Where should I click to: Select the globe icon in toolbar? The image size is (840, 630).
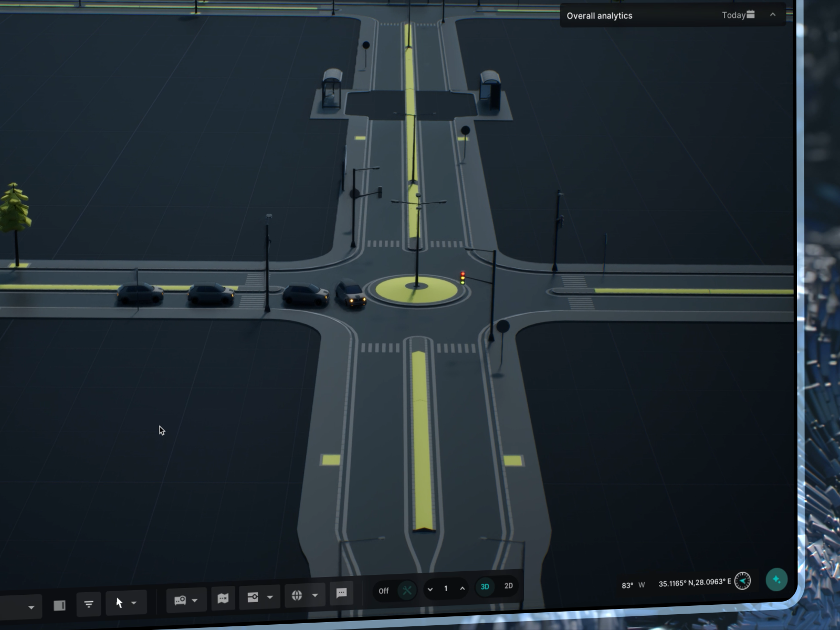pyautogui.click(x=297, y=595)
